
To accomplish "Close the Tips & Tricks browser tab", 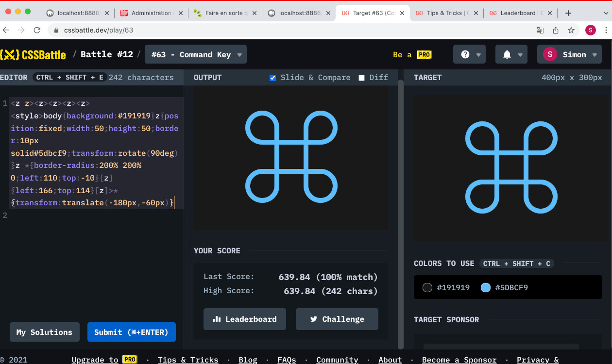I will tap(476, 13).
